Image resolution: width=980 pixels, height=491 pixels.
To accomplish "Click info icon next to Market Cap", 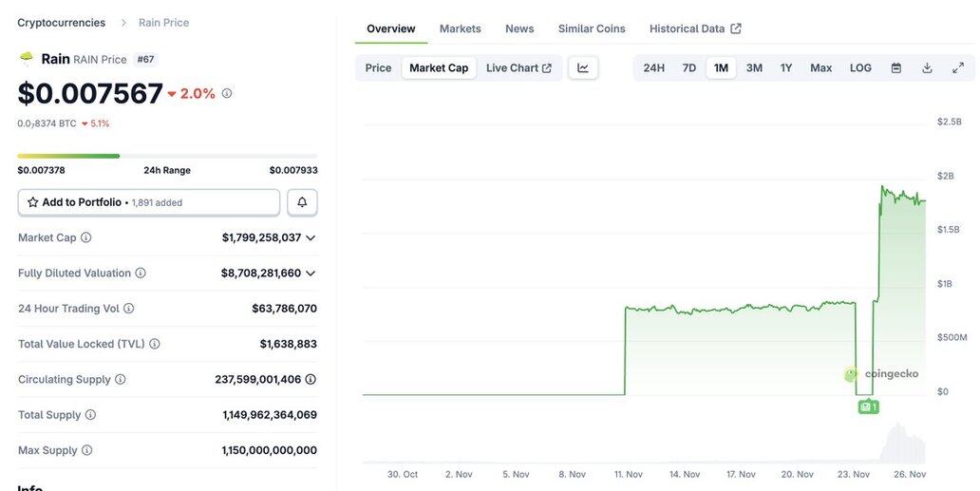I will 86,237.
